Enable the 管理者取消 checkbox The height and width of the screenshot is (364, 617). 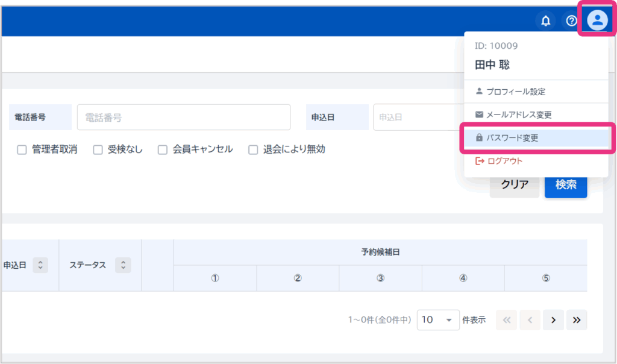[22, 149]
